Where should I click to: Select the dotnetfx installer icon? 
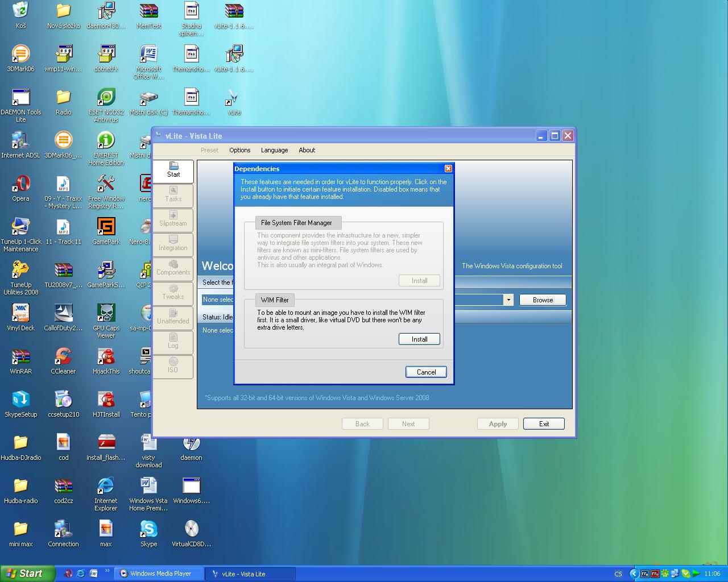click(106, 59)
